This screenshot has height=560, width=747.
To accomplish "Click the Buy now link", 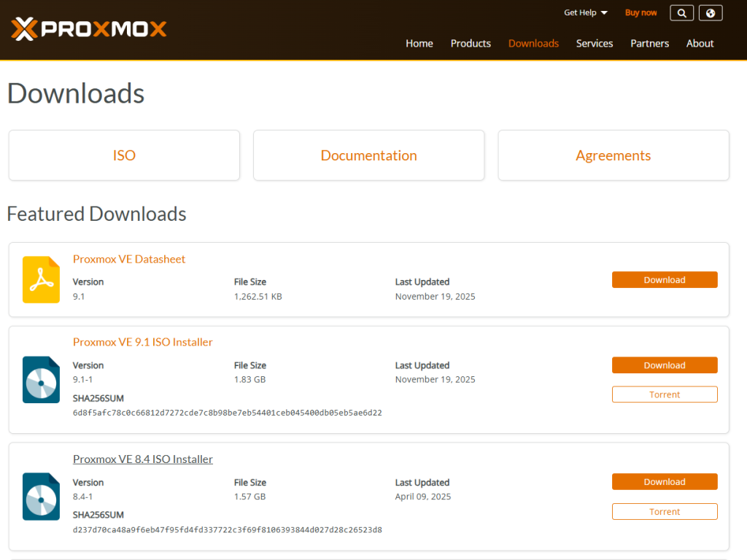I will [x=640, y=12].
